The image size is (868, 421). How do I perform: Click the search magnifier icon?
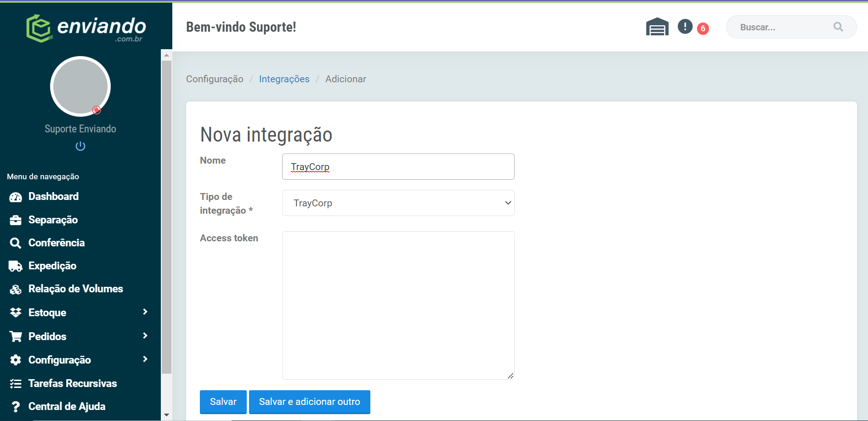(838, 27)
